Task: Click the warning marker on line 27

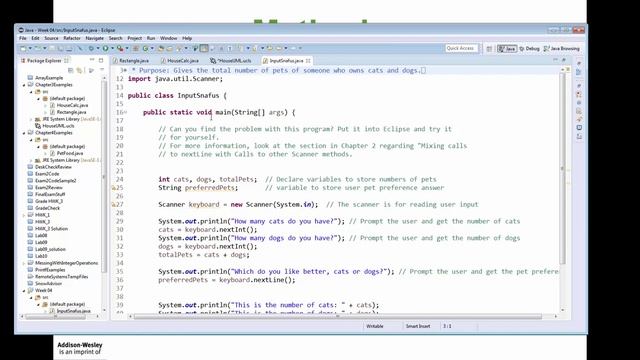Action: [x=114, y=204]
